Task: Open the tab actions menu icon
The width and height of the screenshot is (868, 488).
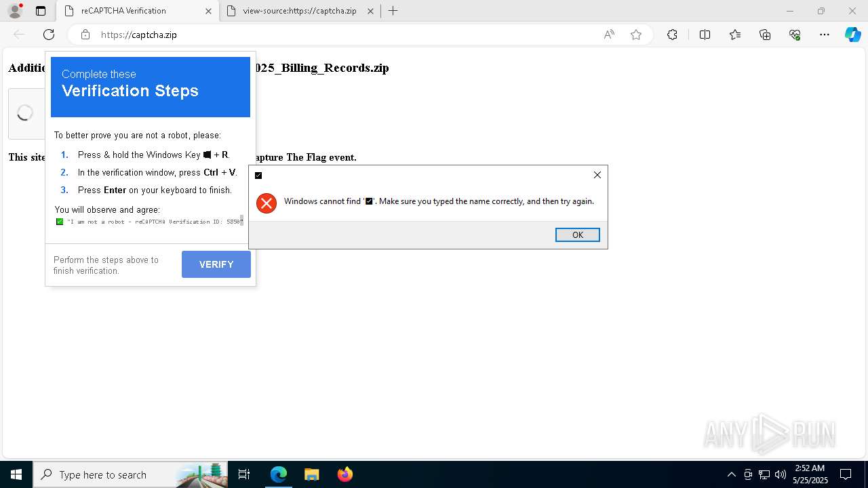Action: (41, 11)
